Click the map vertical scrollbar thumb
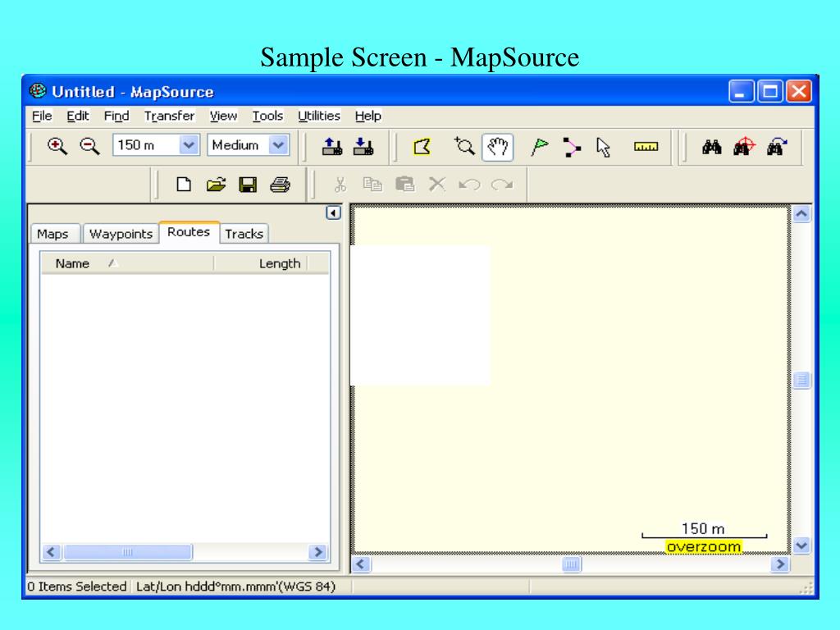This screenshot has width=840, height=630. pyautogui.click(x=801, y=381)
